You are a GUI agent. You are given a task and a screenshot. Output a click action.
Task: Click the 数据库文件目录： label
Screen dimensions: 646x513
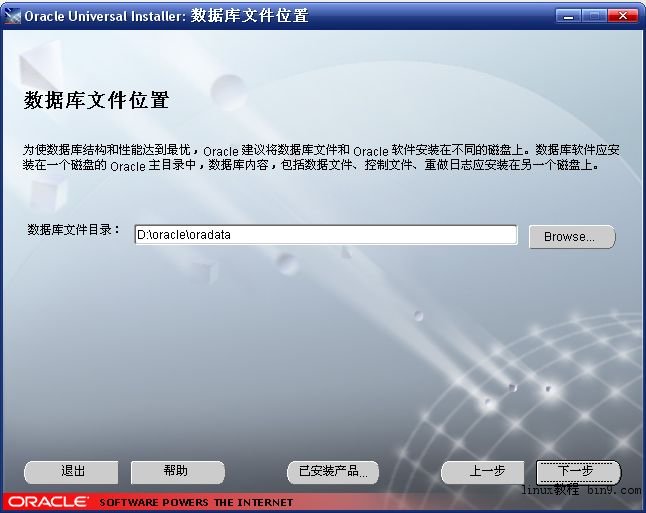(74, 230)
